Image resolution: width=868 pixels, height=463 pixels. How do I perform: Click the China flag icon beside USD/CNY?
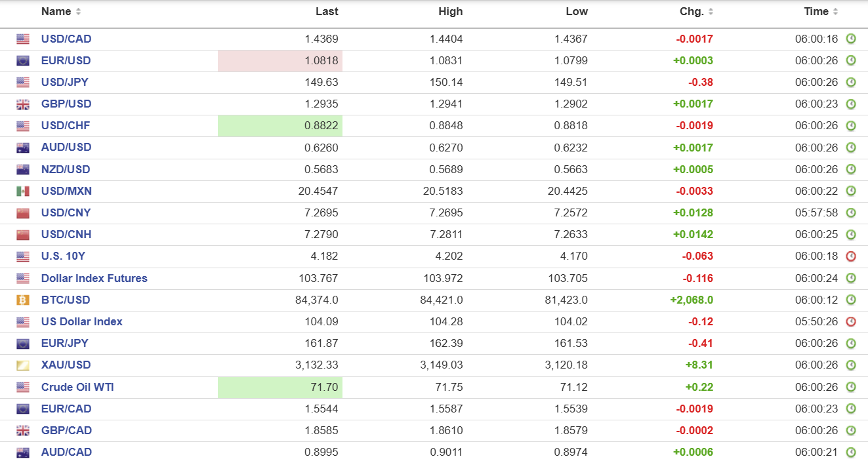[x=23, y=213]
